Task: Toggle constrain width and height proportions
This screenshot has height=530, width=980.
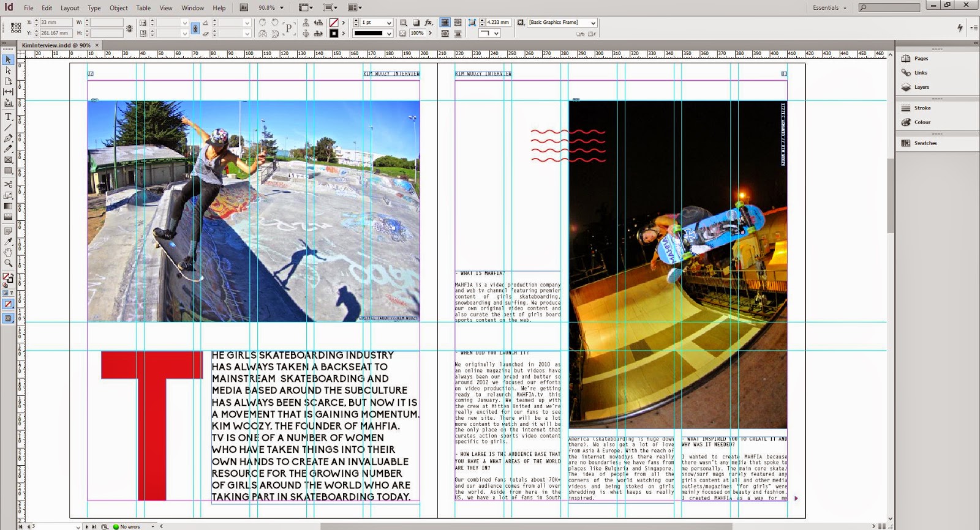Action: pyautogui.click(x=129, y=28)
